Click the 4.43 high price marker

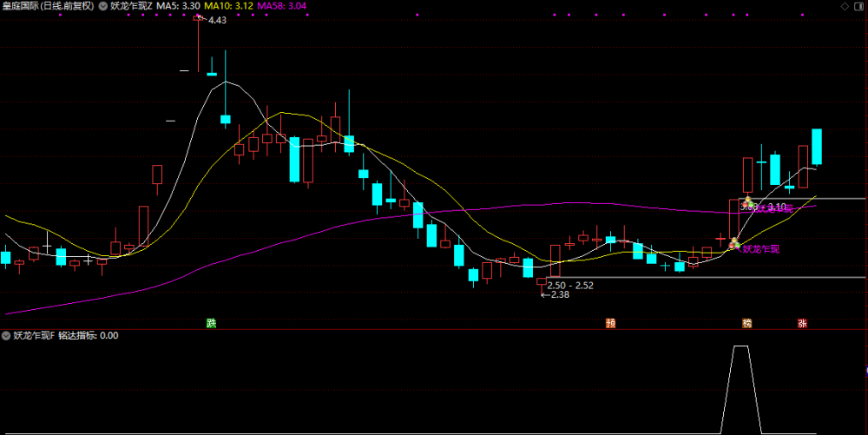click(x=217, y=20)
